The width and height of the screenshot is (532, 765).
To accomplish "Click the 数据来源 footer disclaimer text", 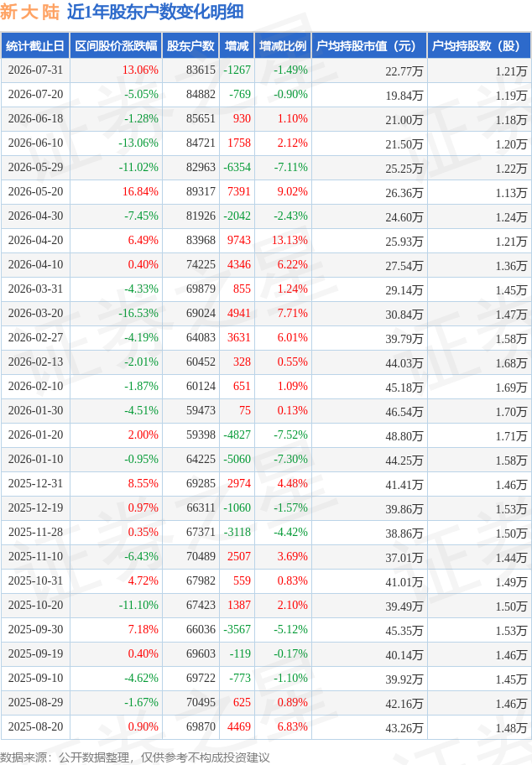I will 135,757.
